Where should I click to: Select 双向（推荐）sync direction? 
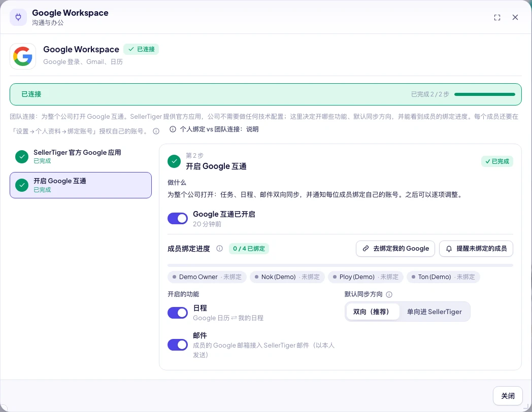point(372,312)
